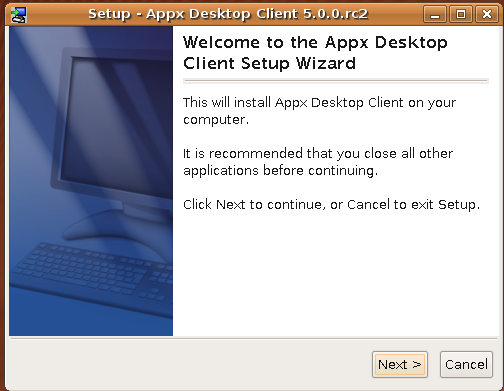The image size is (504, 391).
Task: Maximize the Appx Setup wizard window
Action: coord(461,14)
